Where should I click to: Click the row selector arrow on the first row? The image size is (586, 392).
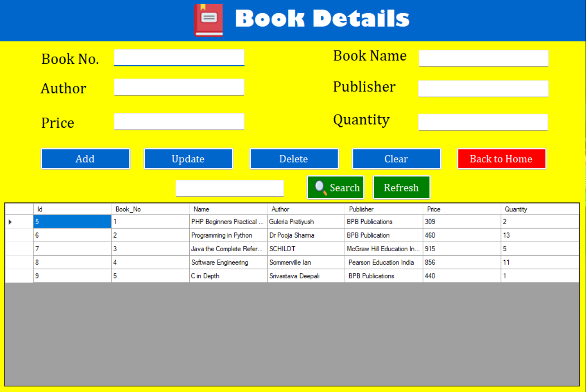pos(10,222)
